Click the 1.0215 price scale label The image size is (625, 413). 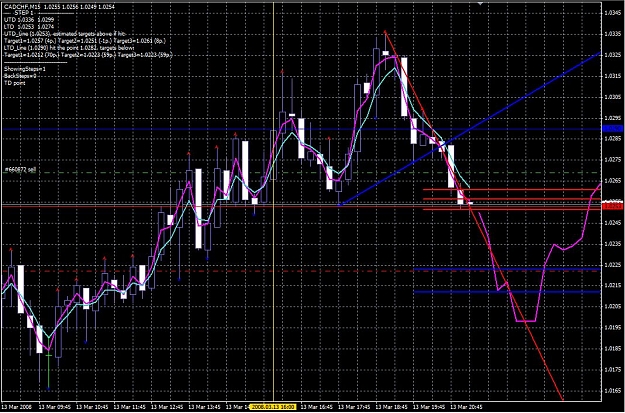(x=613, y=285)
